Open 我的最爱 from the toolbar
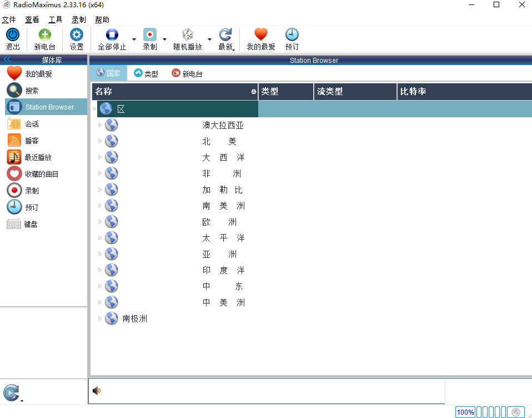 pos(261,39)
